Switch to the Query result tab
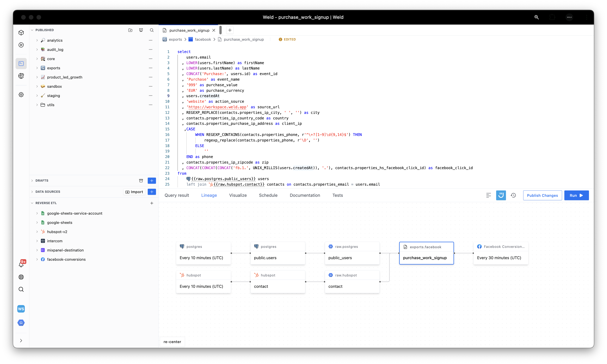 point(177,195)
